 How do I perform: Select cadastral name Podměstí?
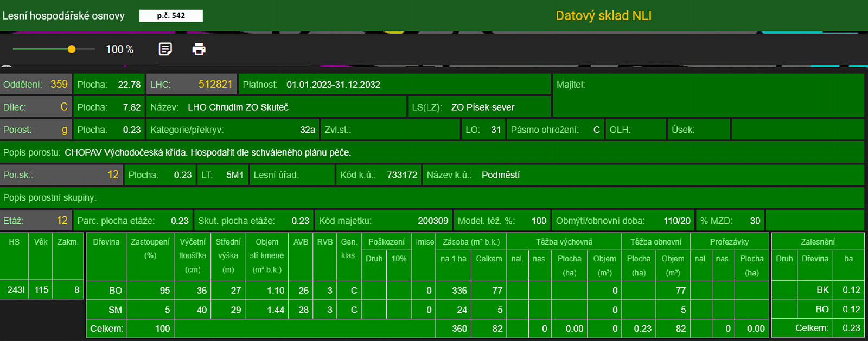pyautogui.click(x=501, y=175)
